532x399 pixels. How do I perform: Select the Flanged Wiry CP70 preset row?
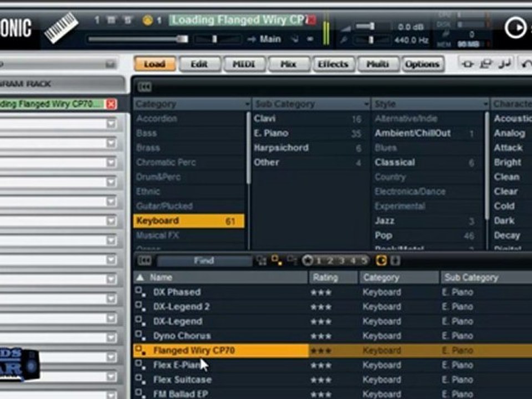[332, 350]
